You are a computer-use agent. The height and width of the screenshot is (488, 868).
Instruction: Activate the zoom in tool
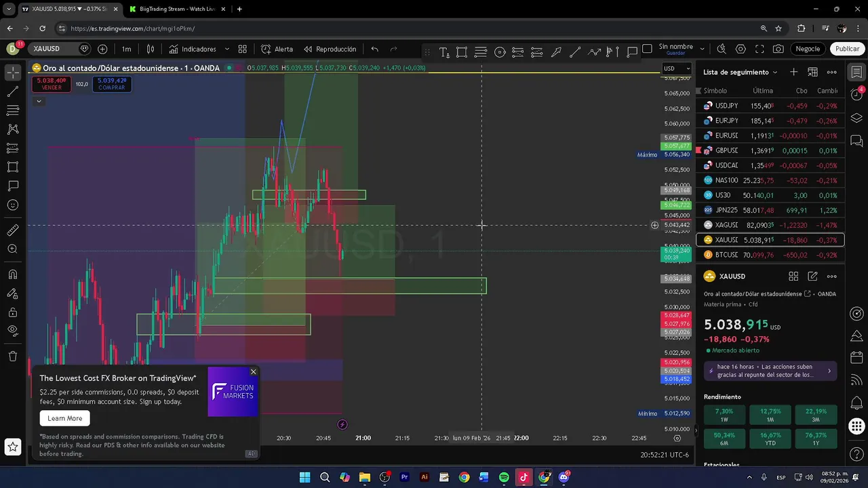click(x=13, y=249)
